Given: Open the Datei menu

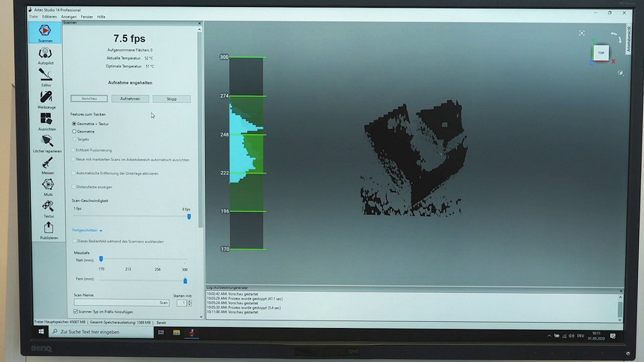Looking at the screenshot, I should click(x=34, y=17).
